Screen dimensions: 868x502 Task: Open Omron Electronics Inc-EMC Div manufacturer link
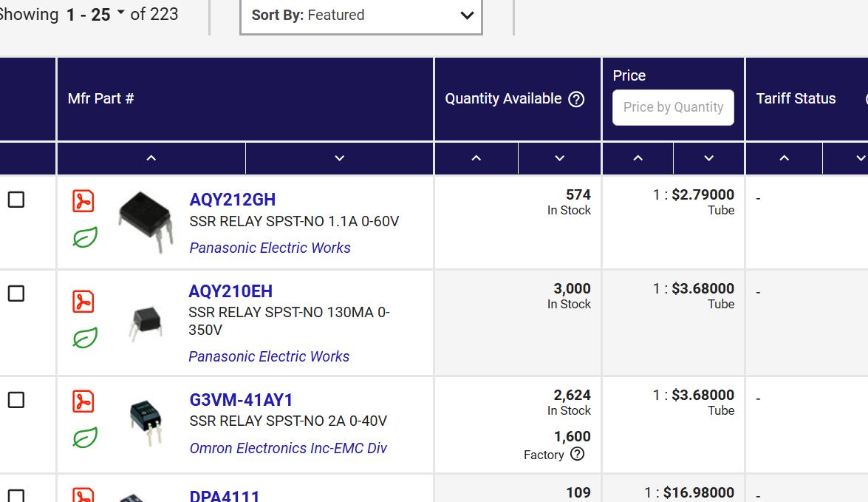tap(288, 448)
